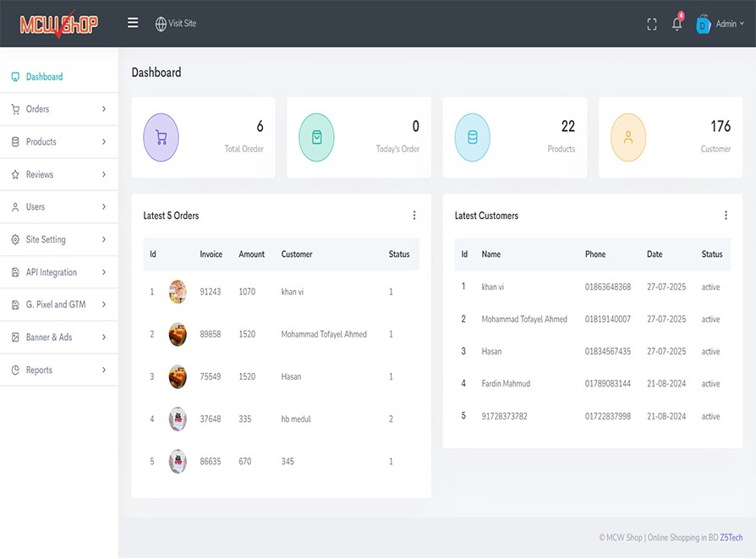Click the globe icon beside Visit Site
Screen dimensions: 756x559
point(161,24)
